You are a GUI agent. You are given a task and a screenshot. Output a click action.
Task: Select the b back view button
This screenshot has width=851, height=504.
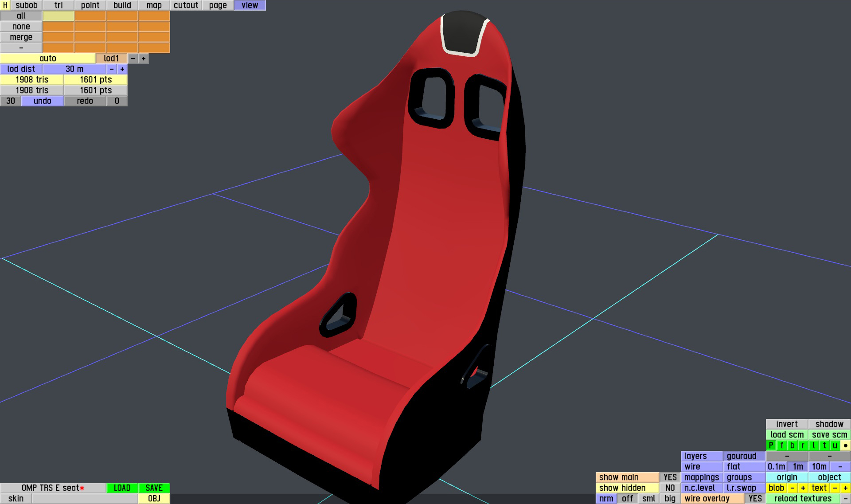792,445
